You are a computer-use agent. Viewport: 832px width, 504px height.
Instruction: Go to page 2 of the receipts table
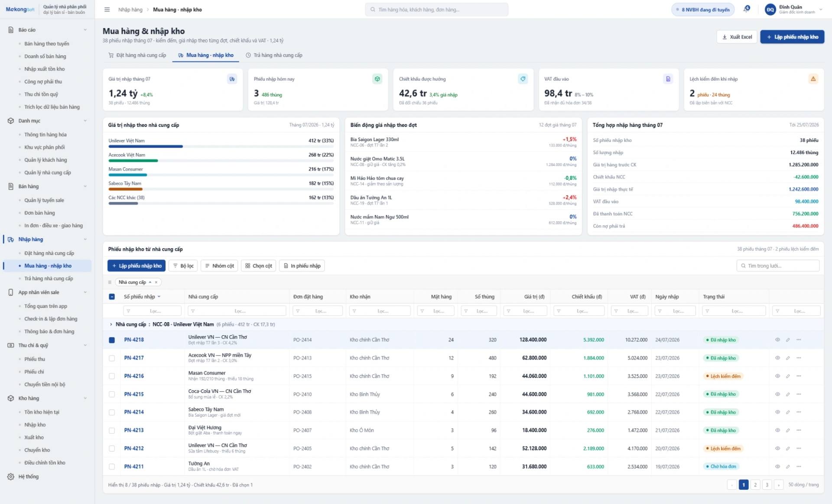(755, 485)
